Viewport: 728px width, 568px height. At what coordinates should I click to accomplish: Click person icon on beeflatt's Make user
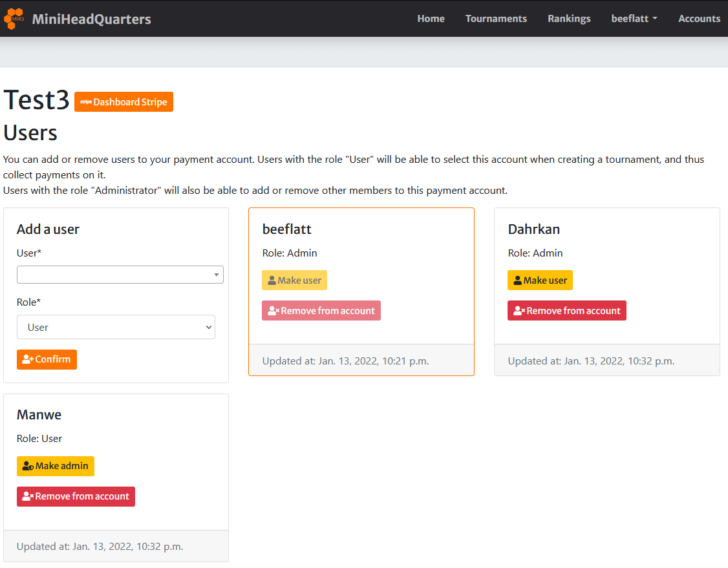click(x=272, y=280)
